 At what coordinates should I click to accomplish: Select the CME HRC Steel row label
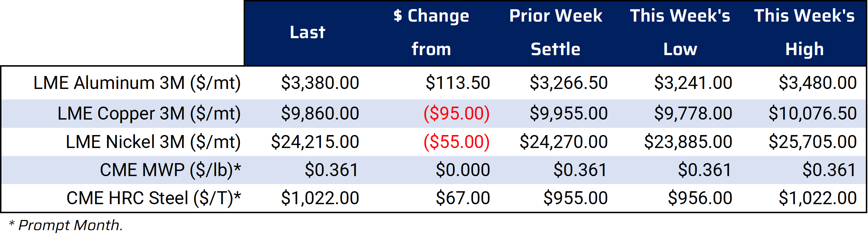pyautogui.click(x=154, y=198)
